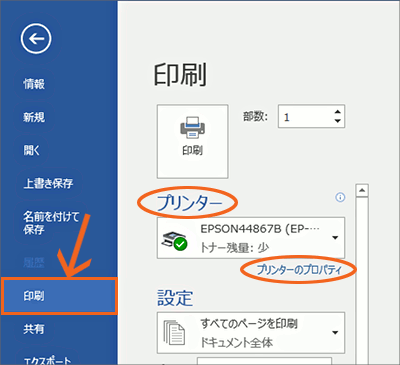The height and width of the screenshot is (365, 400).
Task: Open プリンターのプロパティ link
Action: click(x=299, y=270)
